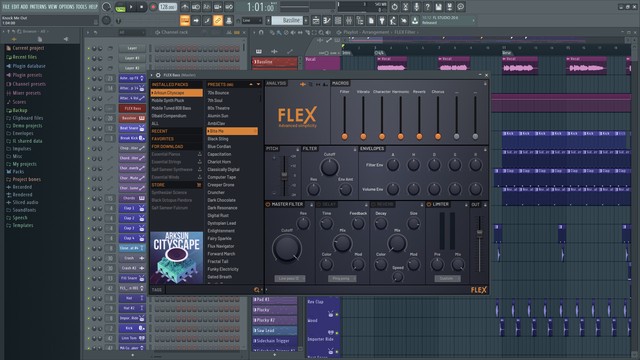Click the 128 tempo field
The image size is (640, 360).
pyautogui.click(x=168, y=7)
